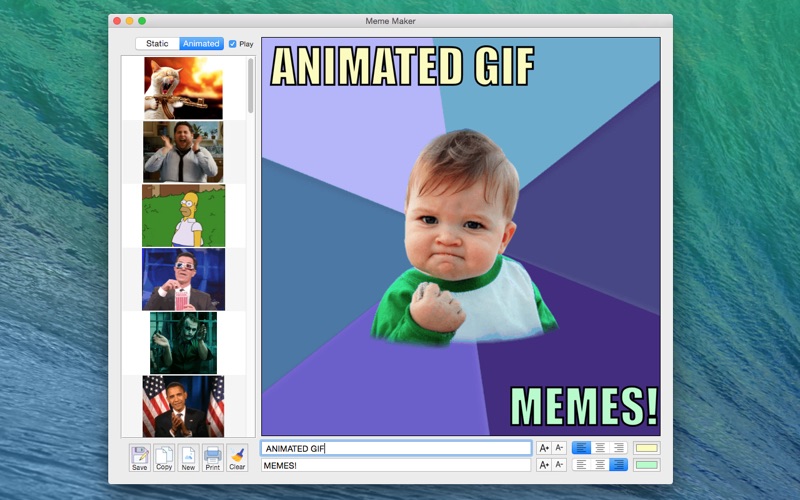The height and width of the screenshot is (500, 800).
Task: Choose the popcorn 3D glasses thumbnail
Action: pos(183,279)
